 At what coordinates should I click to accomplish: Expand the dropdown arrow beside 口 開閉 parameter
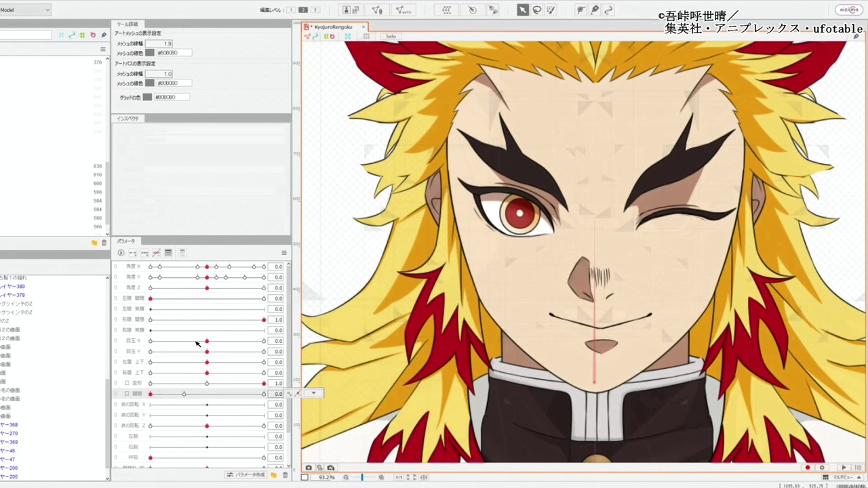[313, 393]
